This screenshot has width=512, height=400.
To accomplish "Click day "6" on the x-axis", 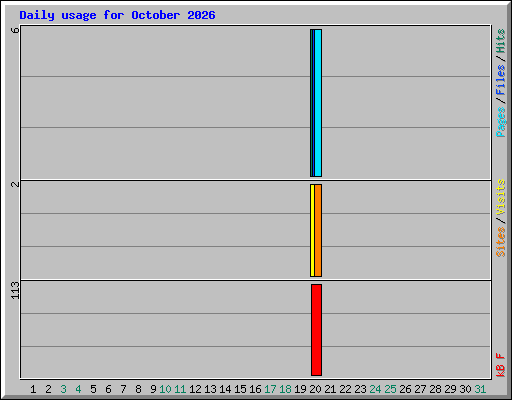I will tap(108, 389).
